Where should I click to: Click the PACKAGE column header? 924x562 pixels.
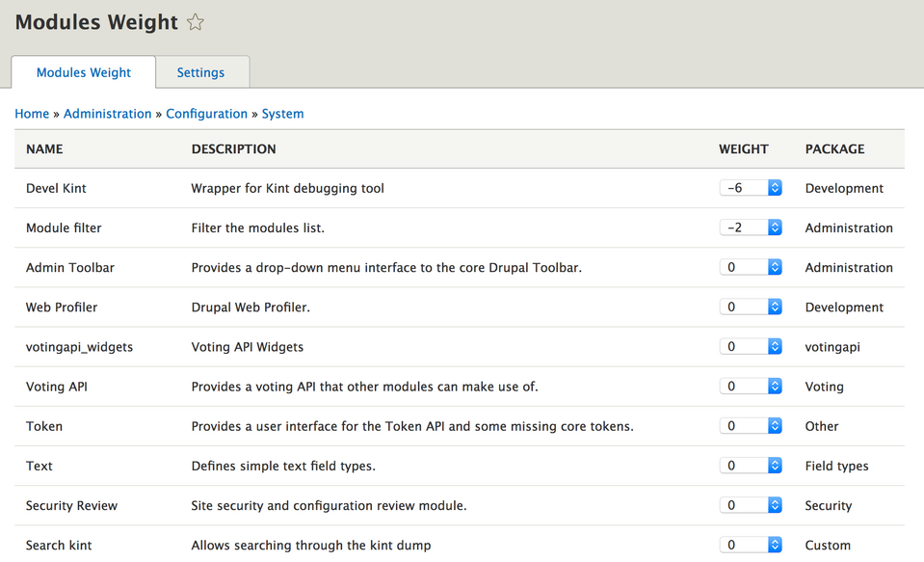tap(834, 149)
